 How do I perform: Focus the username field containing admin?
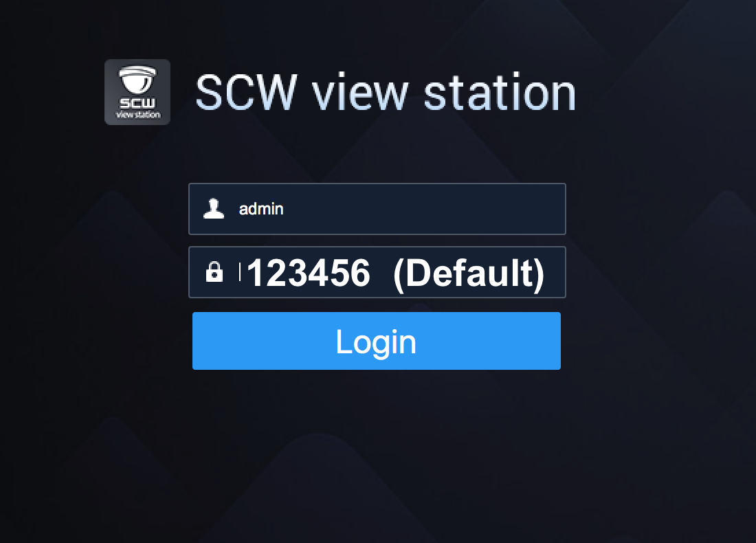[x=377, y=209]
